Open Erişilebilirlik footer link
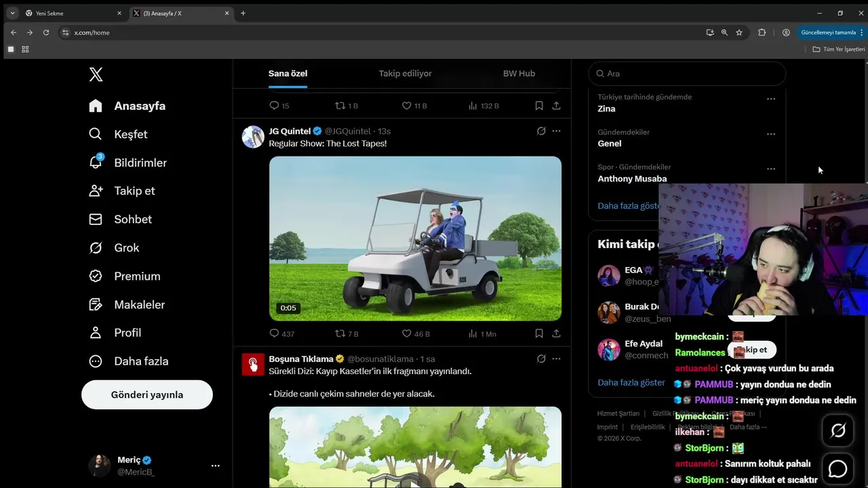 point(648,427)
